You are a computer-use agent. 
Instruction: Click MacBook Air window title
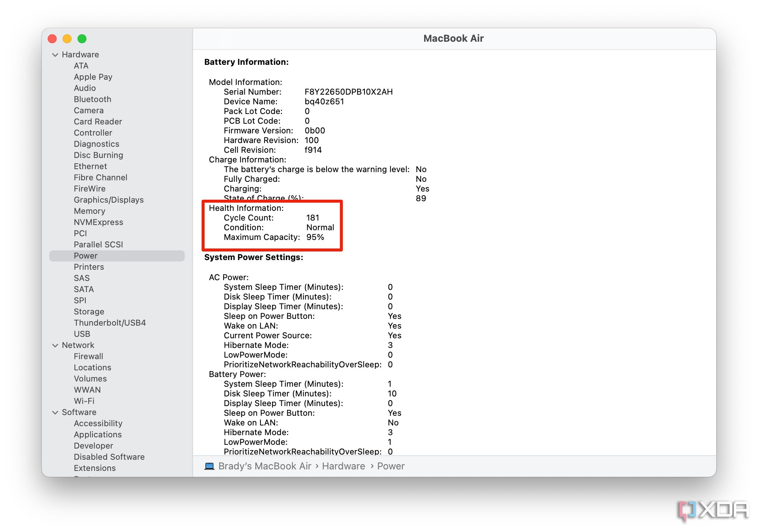pyautogui.click(x=454, y=38)
